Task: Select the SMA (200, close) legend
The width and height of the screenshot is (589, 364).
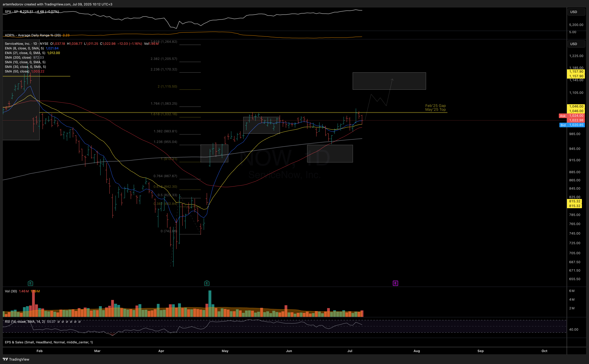Action: pyautogui.click(x=18, y=57)
